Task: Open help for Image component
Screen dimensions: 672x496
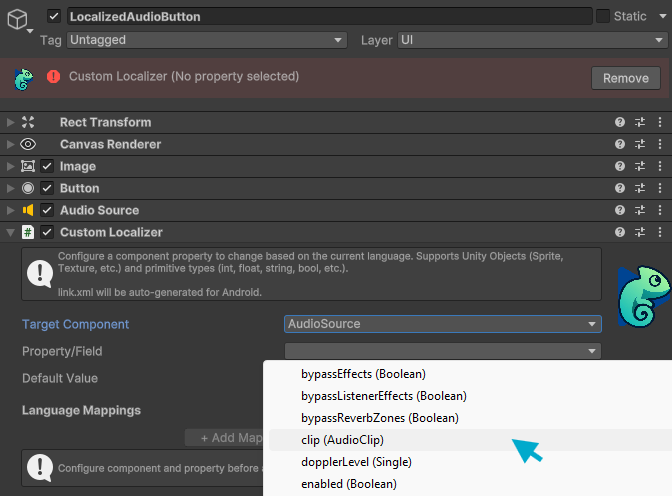Action: point(620,166)
